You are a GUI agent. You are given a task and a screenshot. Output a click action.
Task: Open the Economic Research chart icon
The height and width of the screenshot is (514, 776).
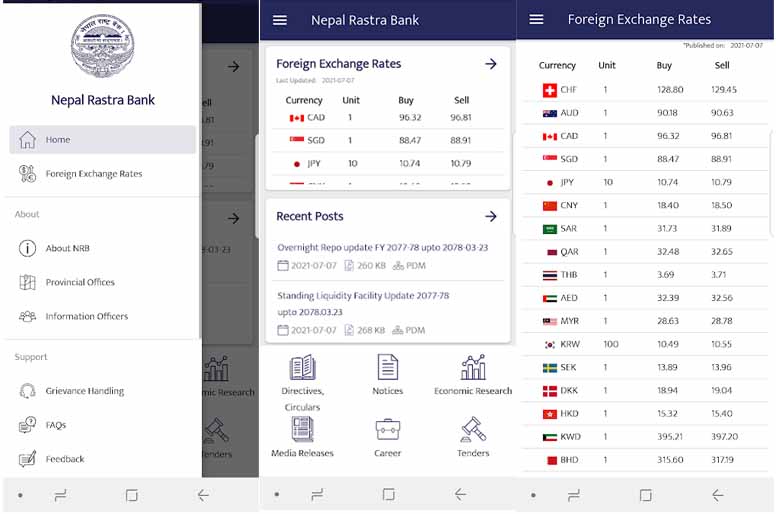(x=473, y=367)
